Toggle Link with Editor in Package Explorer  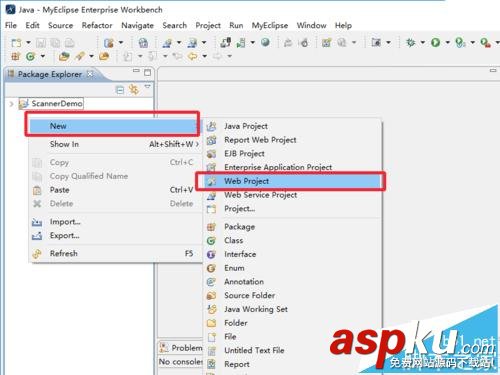point(134,89)
